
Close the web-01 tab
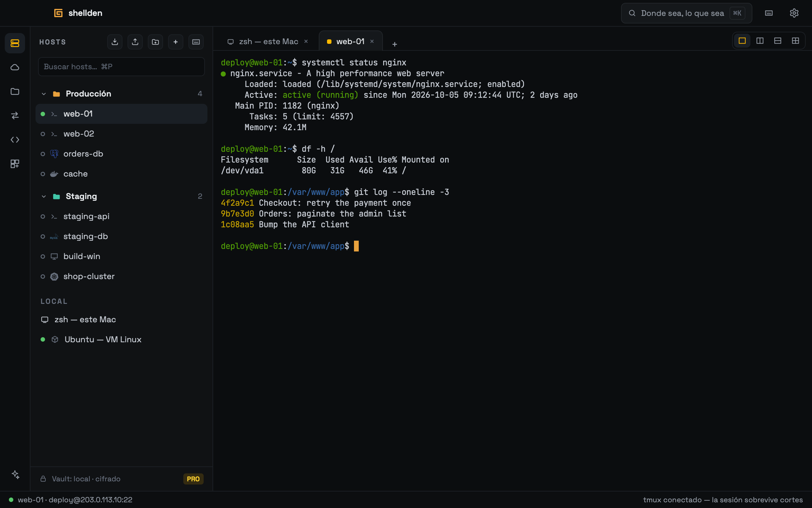(372, 41)
